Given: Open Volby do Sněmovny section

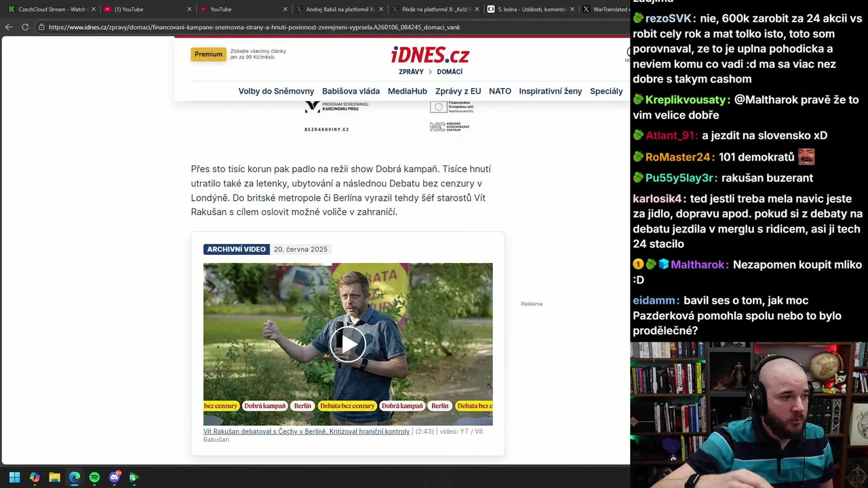Looking at the screenshot, I should pyautogui.click(x=276, y=91).
